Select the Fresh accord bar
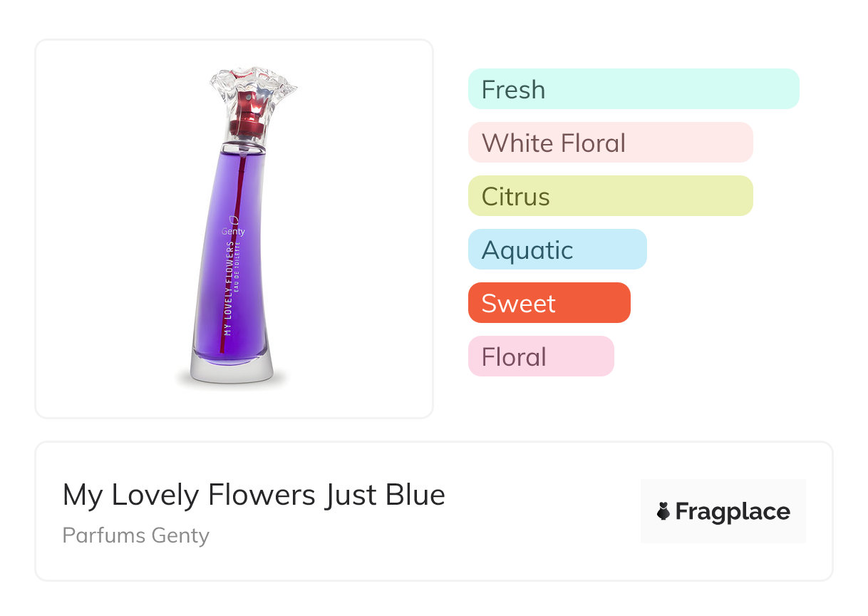 click(634, 89)
